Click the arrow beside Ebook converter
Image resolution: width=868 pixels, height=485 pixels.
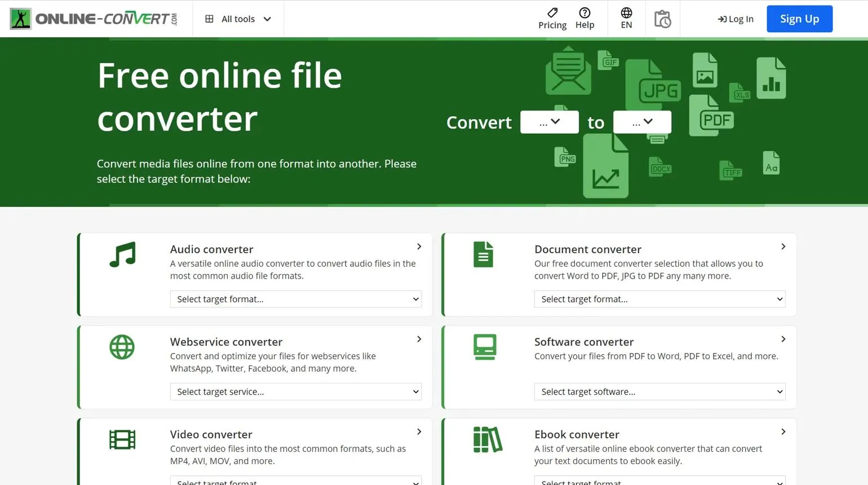point(783,432)
